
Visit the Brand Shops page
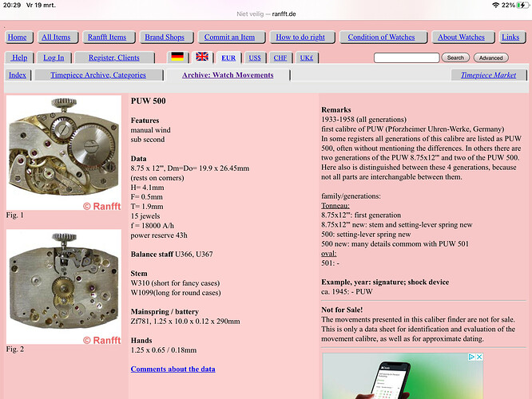pyautogui.click(x=165, y=38)
